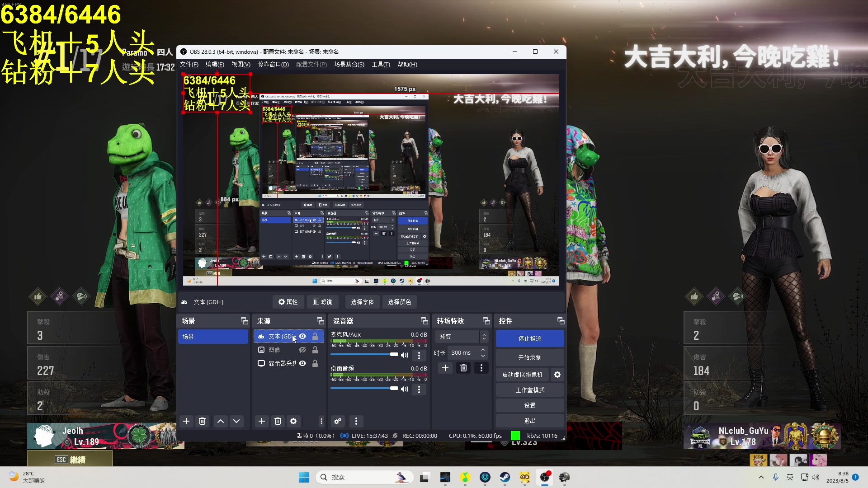
Task: Move scene up with arrow icon
Action: point(221,421)
